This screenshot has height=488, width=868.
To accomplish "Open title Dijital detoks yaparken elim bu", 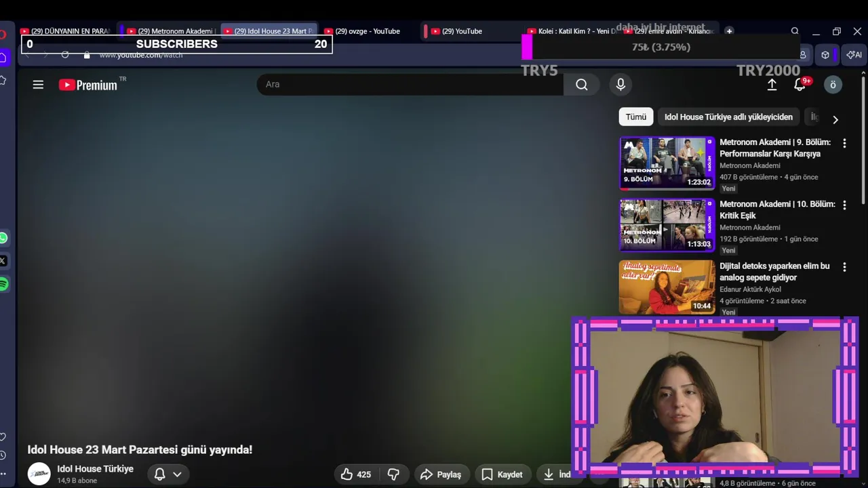I will pyautogui.click(x=774, y=272).
